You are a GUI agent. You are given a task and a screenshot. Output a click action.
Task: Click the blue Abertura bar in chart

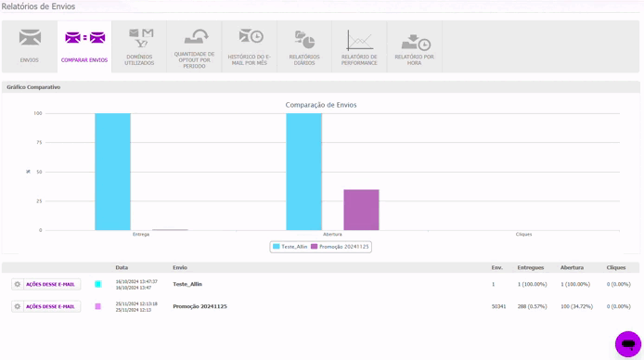(304, 172)
